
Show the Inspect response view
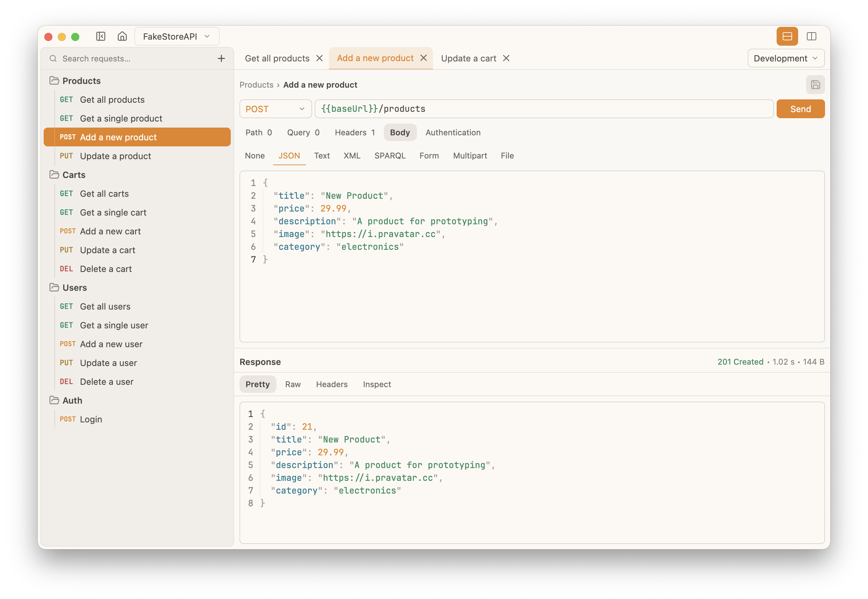[x=377, y=384]
